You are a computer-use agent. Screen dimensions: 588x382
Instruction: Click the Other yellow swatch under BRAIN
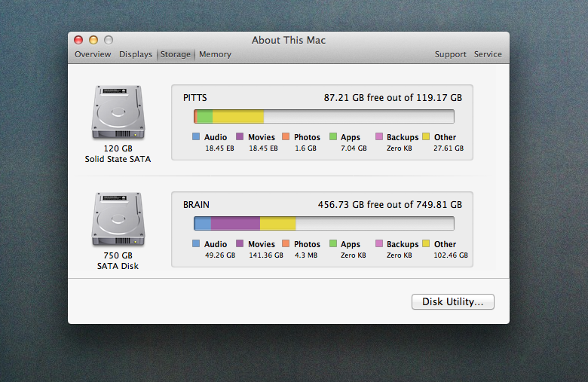pos(426,243)
